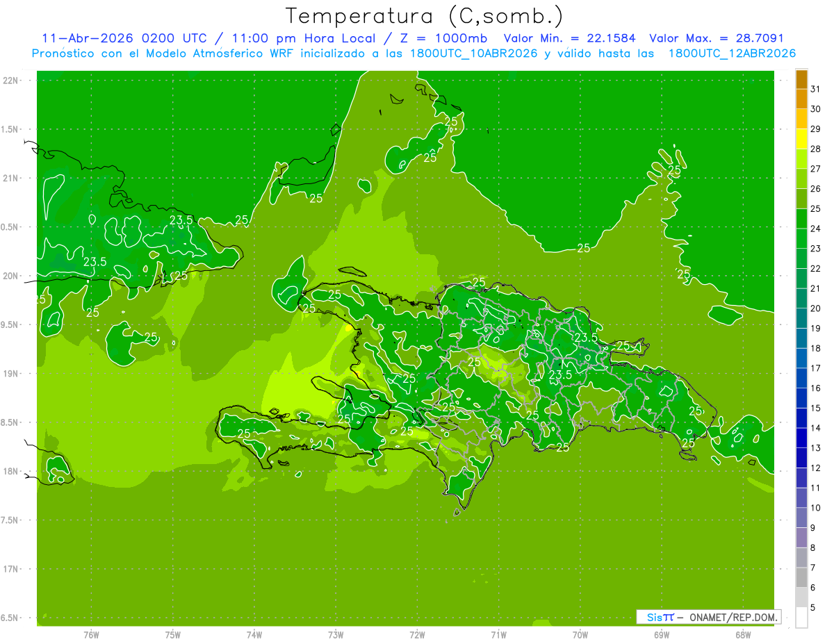Select the Valor Max. = 28.7091 readout
834x644 pixels.
pos(717,38)
